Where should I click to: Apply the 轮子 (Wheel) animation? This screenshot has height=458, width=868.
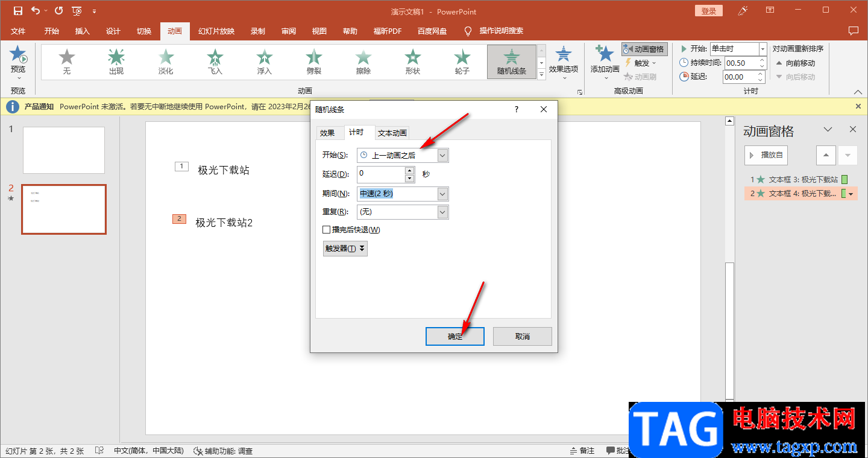(462, 62)
